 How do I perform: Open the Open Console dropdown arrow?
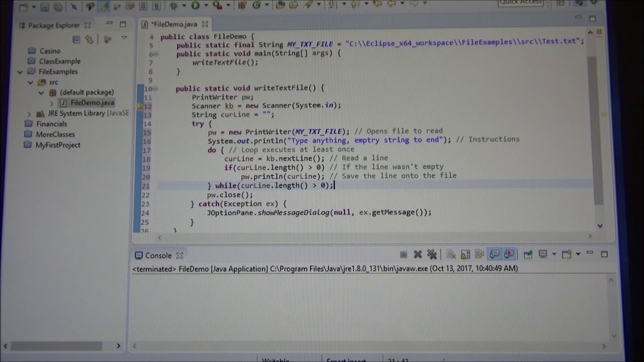(x=578, y=254)
